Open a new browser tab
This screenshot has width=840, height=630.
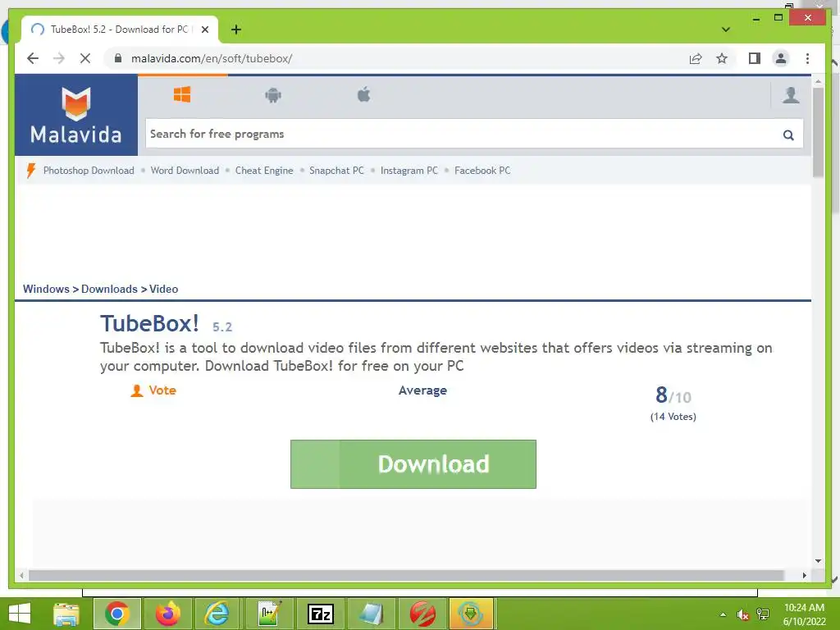point(236,30)
